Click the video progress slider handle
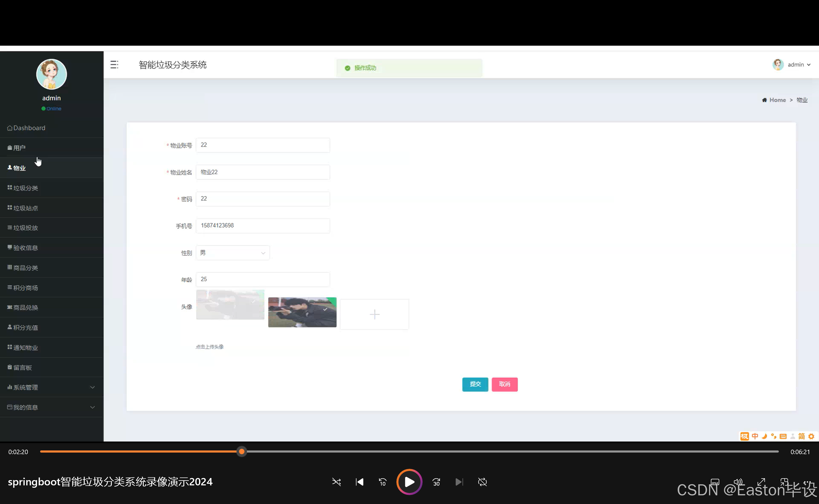The height and width of the screenshot is (504, 819). click(242, 452)
